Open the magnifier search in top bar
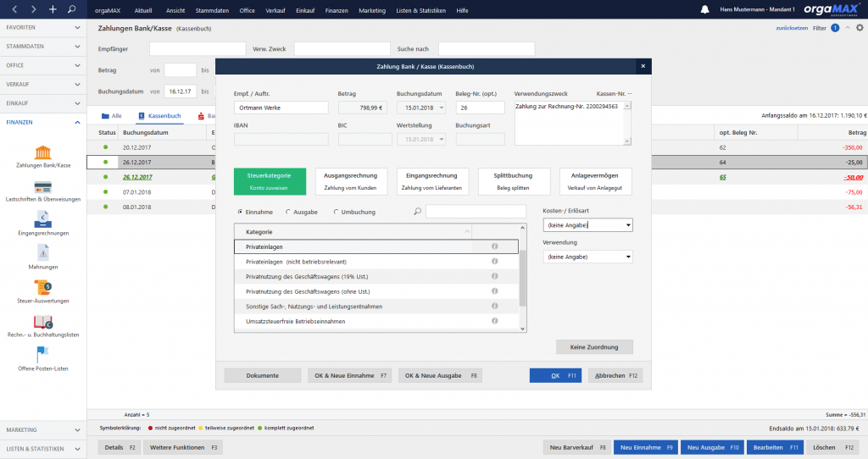Viewport: 868px width, 459px height. tap(72, 9)
